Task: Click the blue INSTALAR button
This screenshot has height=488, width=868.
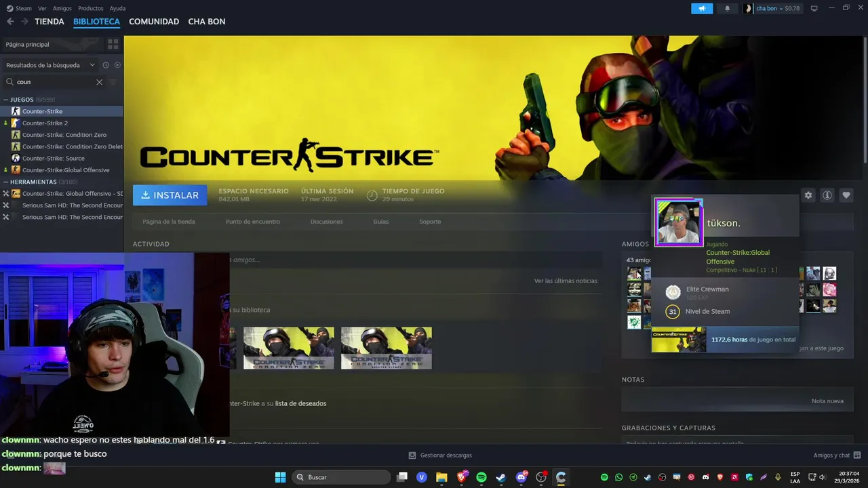Action: point(170,195)
